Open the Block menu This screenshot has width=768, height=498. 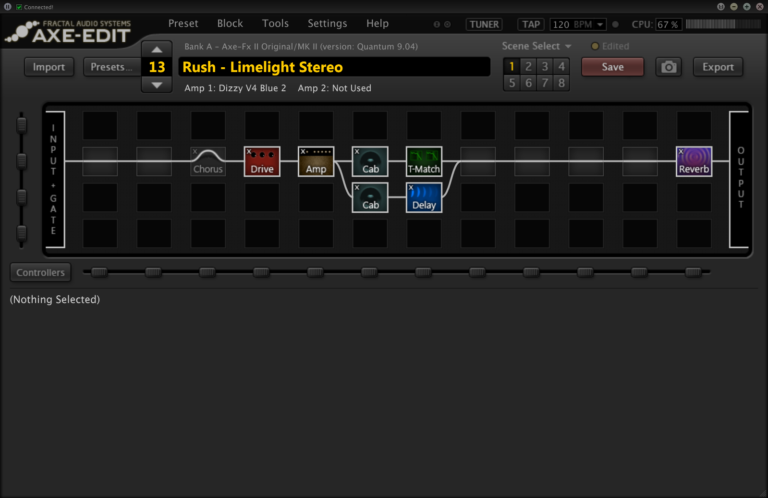pos(230,24)
